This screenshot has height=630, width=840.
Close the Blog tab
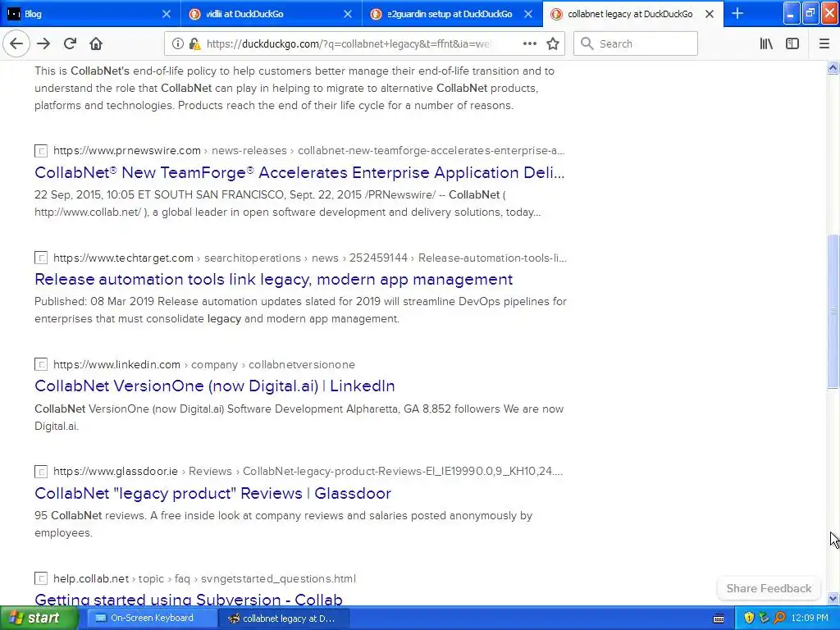167,14
